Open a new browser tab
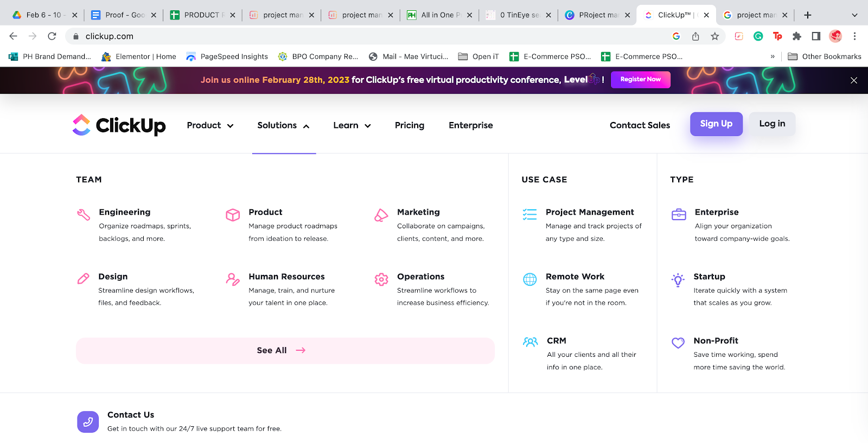The image size is (868, 443). click(808, 15)
